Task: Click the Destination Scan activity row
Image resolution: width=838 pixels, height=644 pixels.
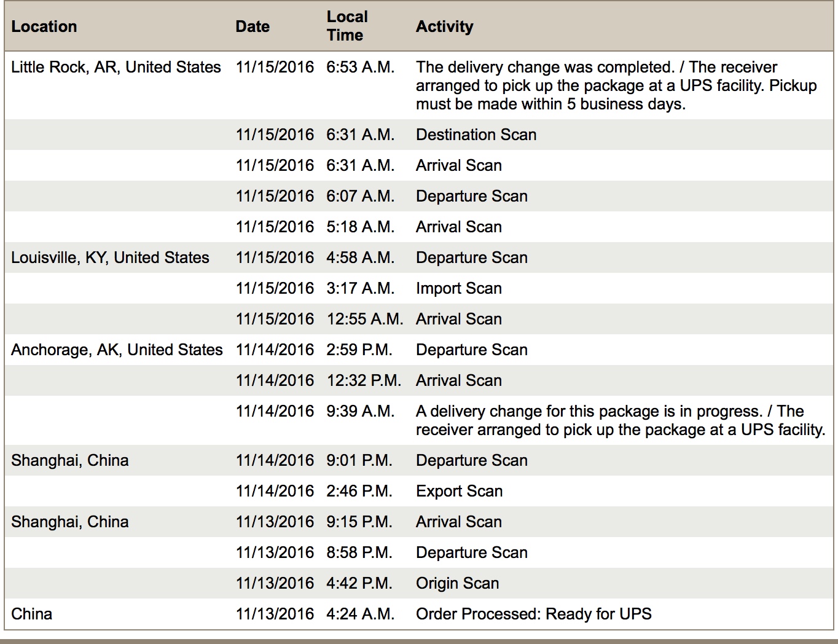Action: (x=419, y=135)
